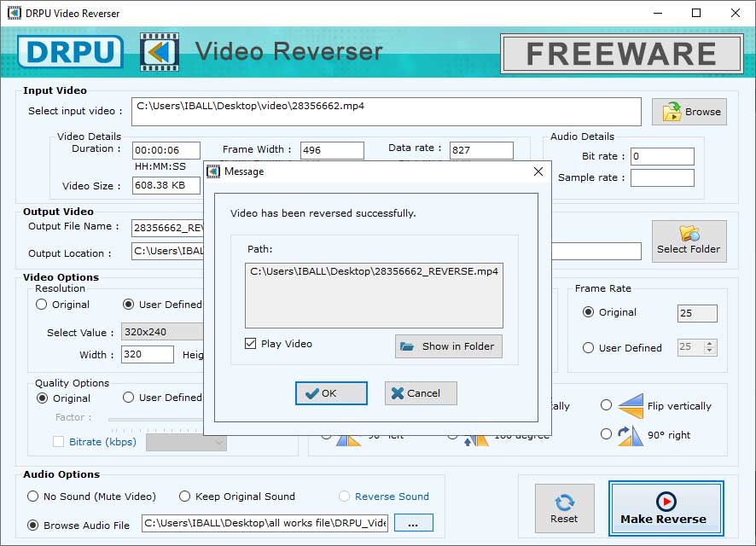Click the Video Size field 608.38 KB

coord(166,185)
